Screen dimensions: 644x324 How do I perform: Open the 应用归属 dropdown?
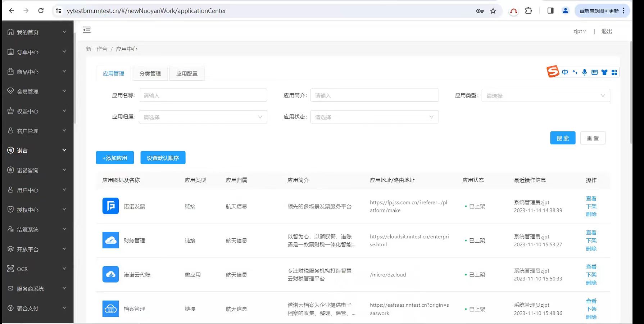tap(203, 117)
